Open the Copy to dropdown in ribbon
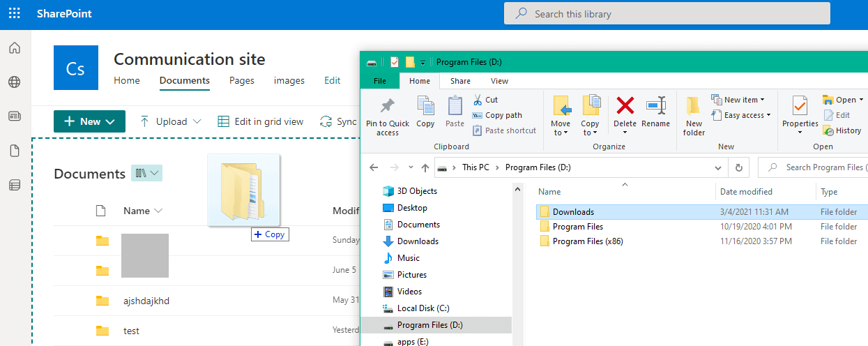 pyautogui.click(x=591, y=116)
